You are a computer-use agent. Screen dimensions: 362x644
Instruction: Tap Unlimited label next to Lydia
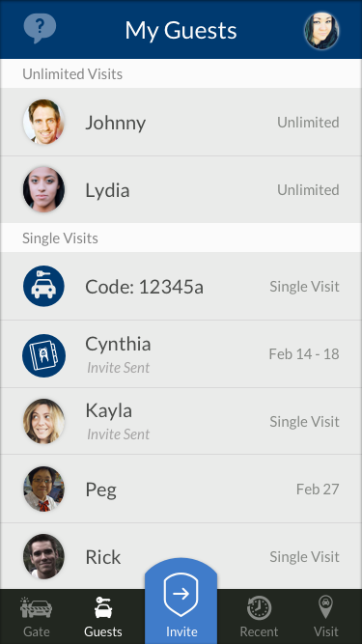click(x=308, y=190)
